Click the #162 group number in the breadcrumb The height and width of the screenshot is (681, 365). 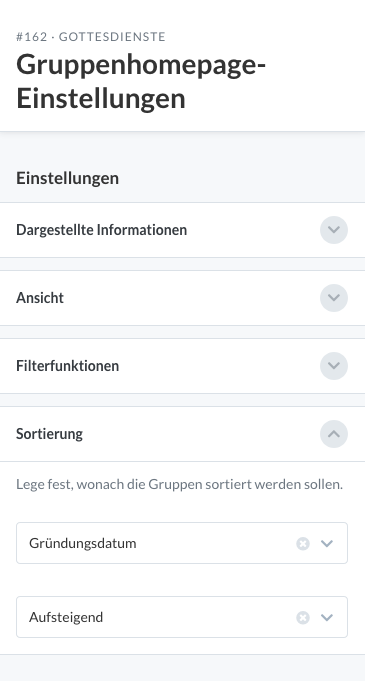point(31,37)
